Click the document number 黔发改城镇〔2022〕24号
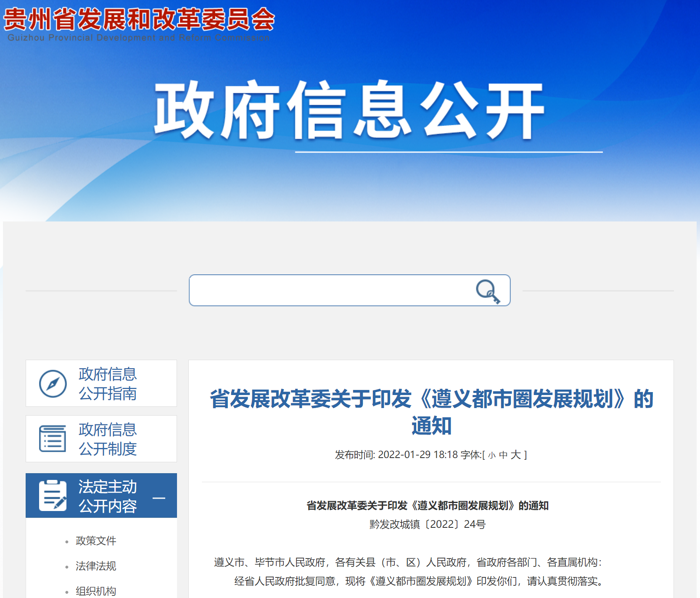This screenshot has height=598, width=700. (x=428, y=524)
